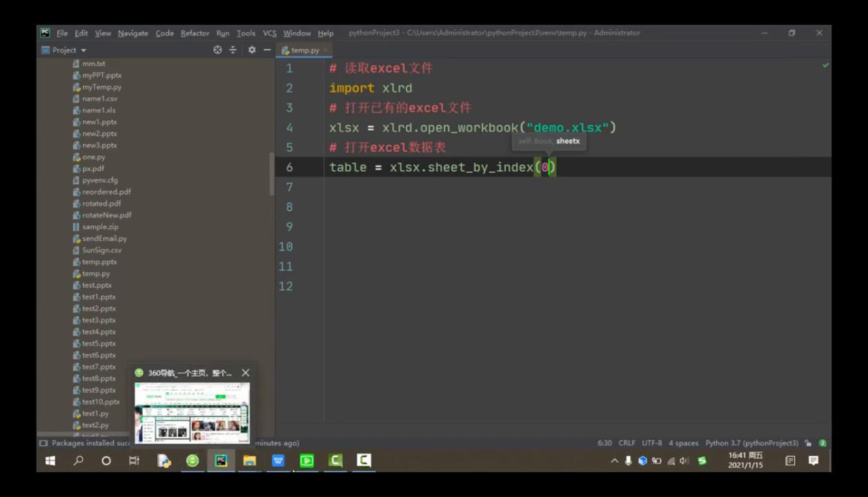The width and height of the screenshot is (868, 497).
Task: Select the temp.py editor tab
Action: [304, 50]
